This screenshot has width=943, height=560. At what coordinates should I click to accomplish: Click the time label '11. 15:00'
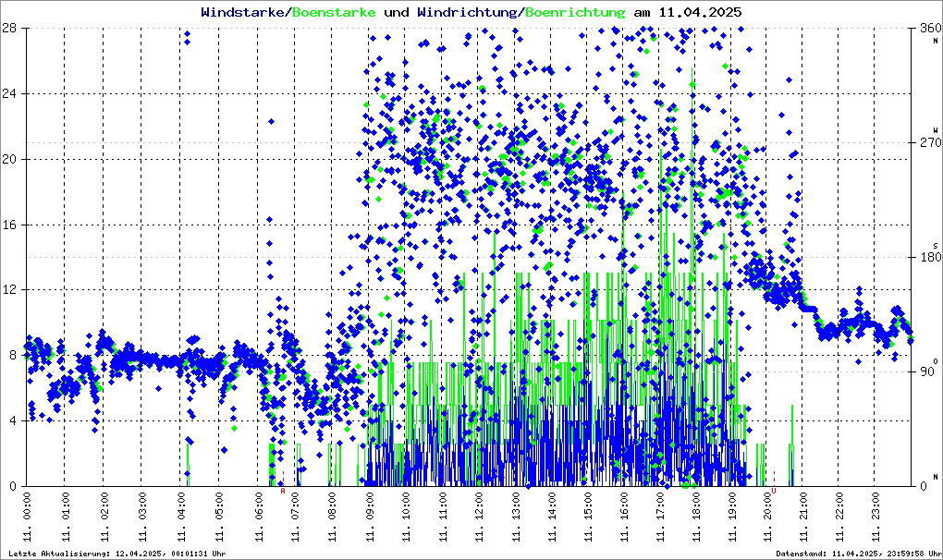(x=588, y=517)
